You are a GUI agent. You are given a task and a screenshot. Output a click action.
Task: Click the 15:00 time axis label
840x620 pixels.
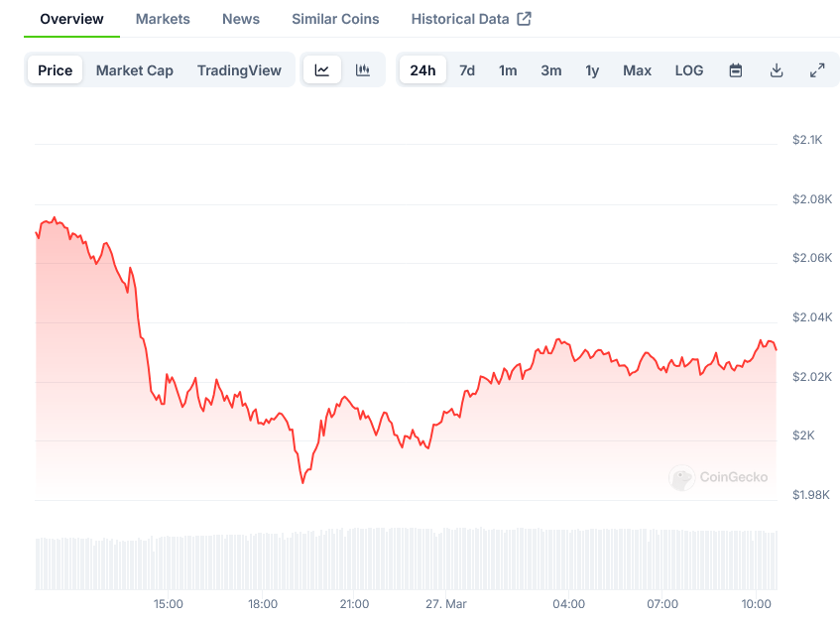click(x=169, y=604)
